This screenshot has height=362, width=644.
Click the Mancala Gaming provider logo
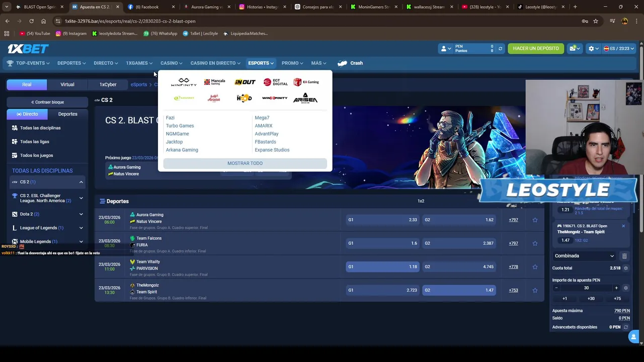coord(214,82)
